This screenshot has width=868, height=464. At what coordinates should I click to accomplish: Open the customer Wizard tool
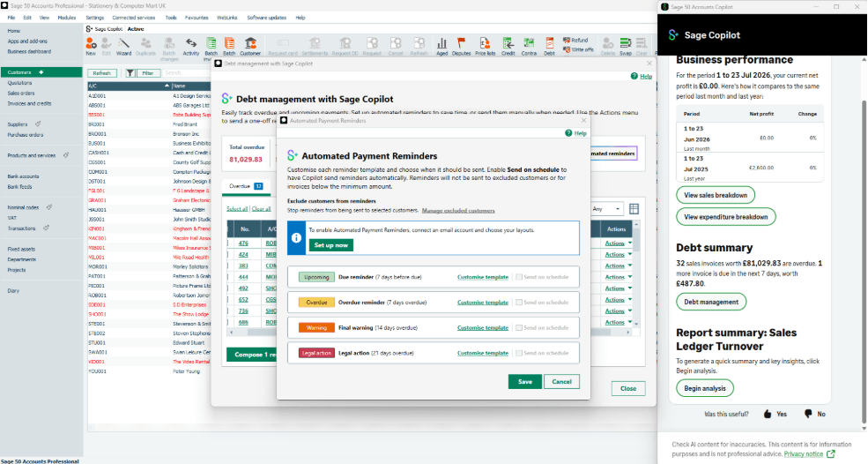coord(123,46)
